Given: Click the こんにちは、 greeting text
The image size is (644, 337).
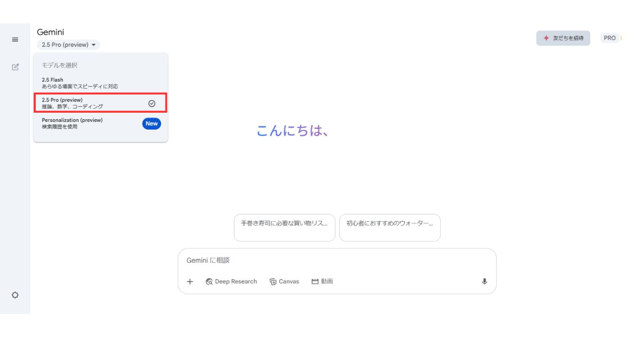Looking at the screenshot, I should tap(293, 130).
